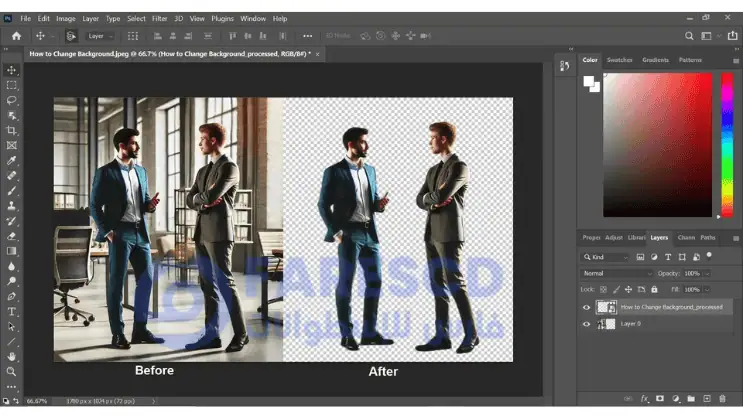743x418 pixels.
Task: Switch to the Gradients tab
Action: (x=655, y=60)
